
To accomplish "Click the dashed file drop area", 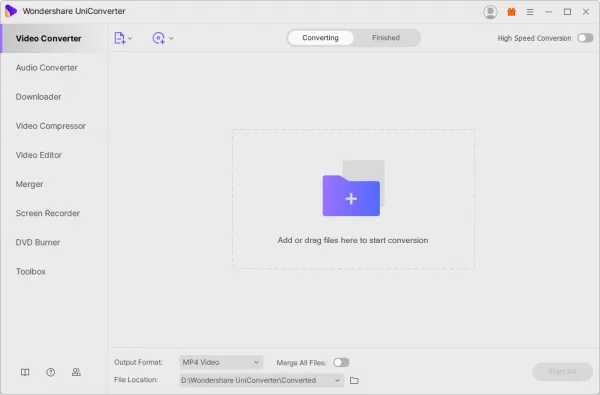I will click(x=353, y=199).
